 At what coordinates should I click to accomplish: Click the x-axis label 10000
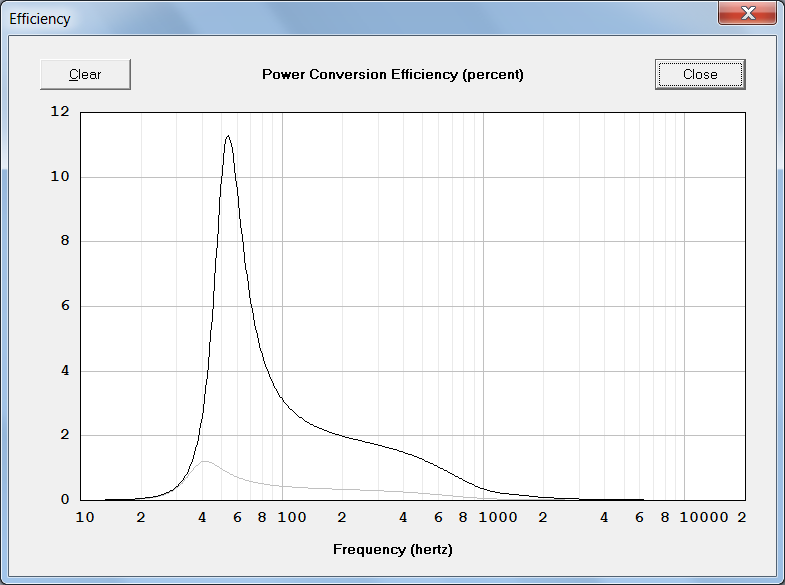click(x=703, y=517)
